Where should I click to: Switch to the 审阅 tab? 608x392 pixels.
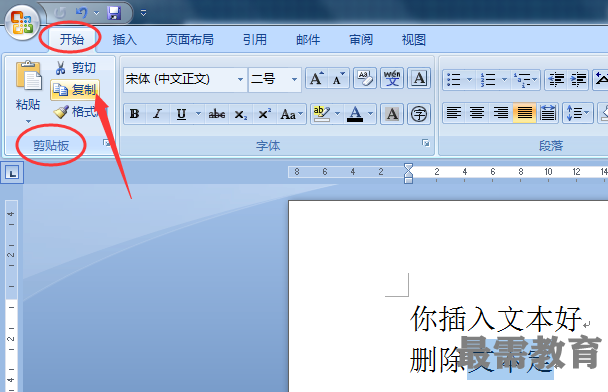(x=361, y=40)
